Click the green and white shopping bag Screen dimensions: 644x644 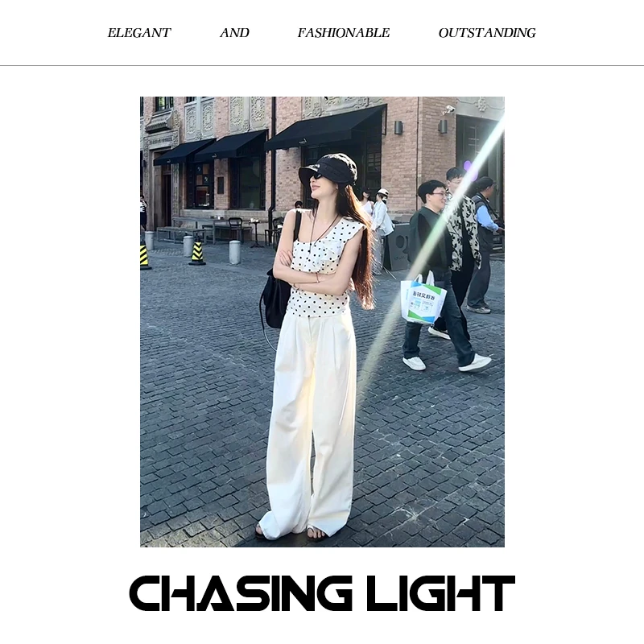423,299
